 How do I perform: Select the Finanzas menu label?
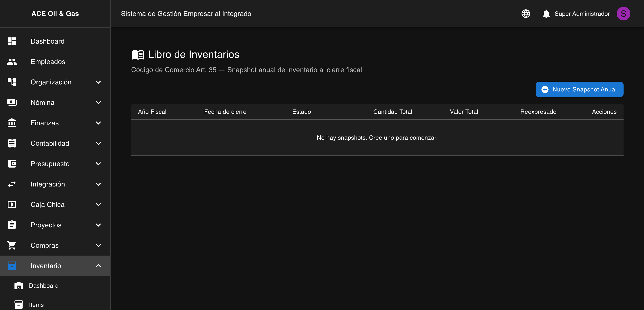[x=45, y=123]
